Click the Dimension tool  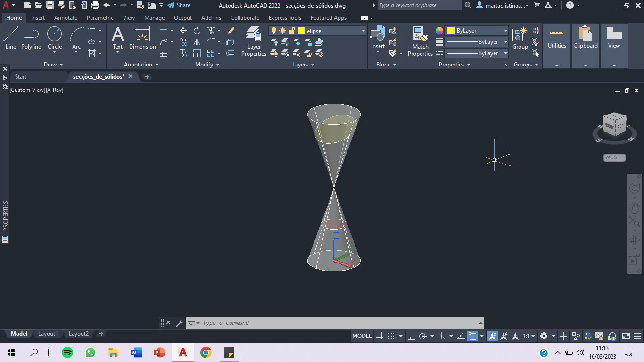click(x=142, y=38)
